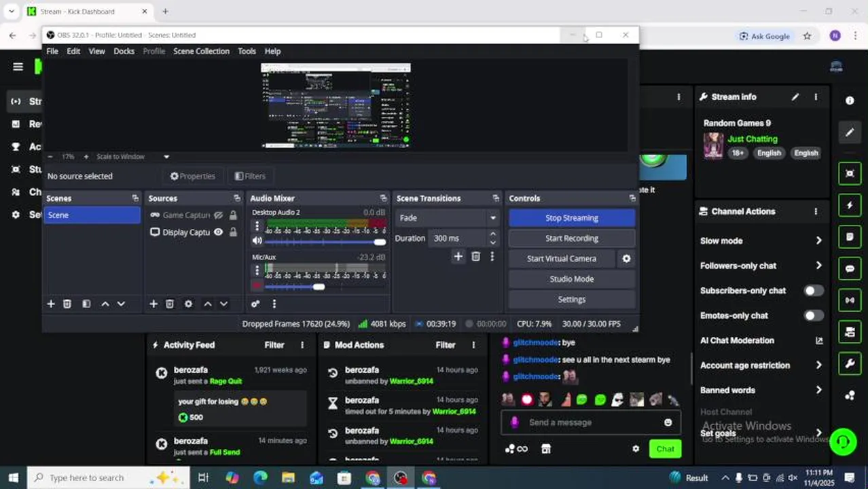The height and width of the screenshot is (489, 868).
Task: Increase transition duration stepper up arrow
Action: (492, 235)
